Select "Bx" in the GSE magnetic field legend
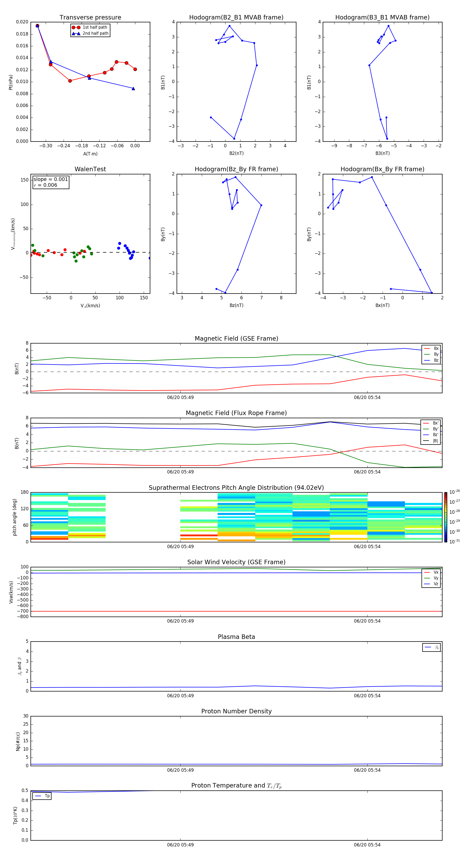Screen dimensions: 473x868 point(431,349)
